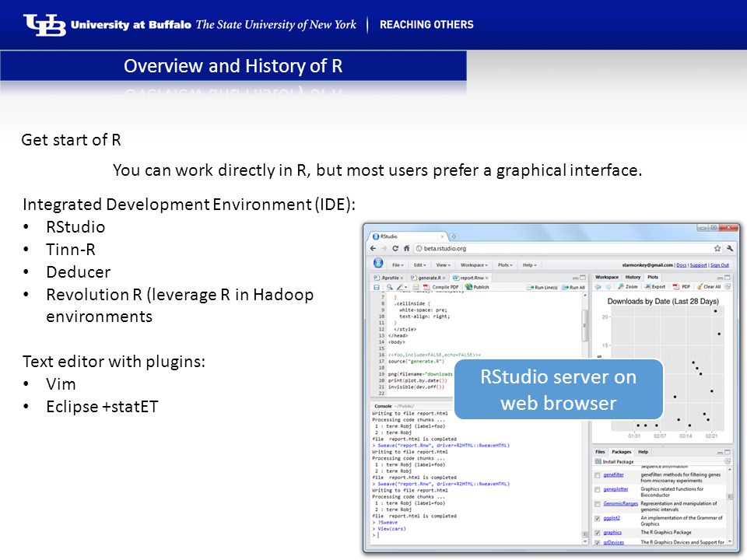Click the Sign Out link
Viewport: 747px width, 560px height.
719,265
